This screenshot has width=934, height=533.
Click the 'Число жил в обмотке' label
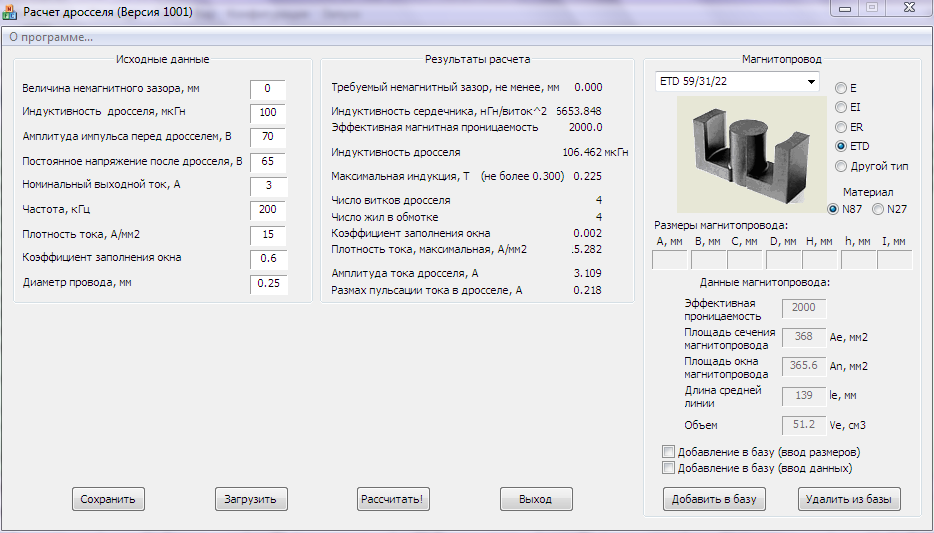tap(385, 217)
